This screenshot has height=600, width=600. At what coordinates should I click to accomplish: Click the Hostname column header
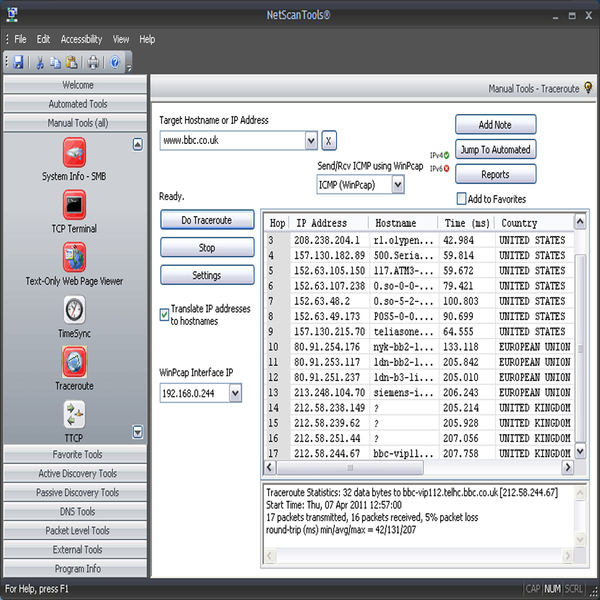[x=403, y=223]
